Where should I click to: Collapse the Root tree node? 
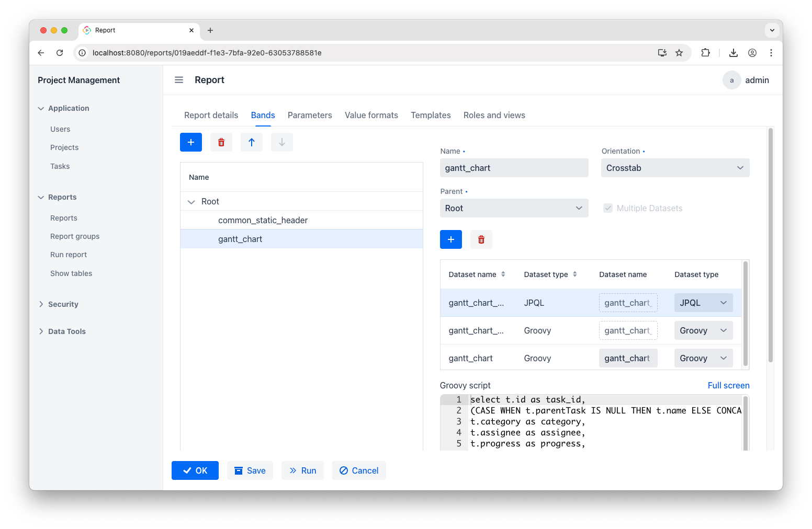(191, 202)
